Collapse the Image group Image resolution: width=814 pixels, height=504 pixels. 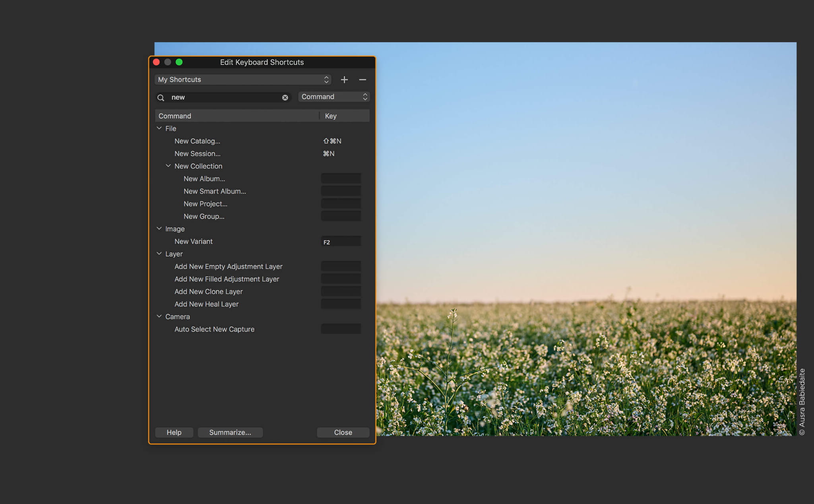coord(159,229)
